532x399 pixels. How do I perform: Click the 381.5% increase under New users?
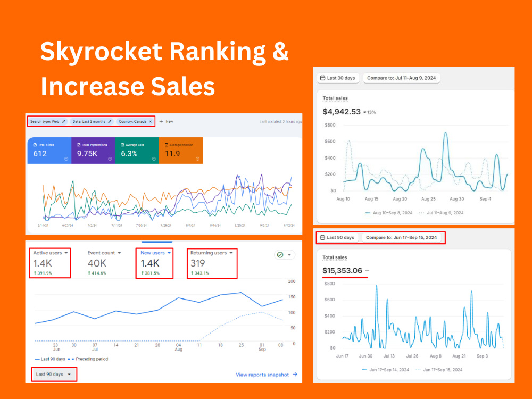coord(150,273)
